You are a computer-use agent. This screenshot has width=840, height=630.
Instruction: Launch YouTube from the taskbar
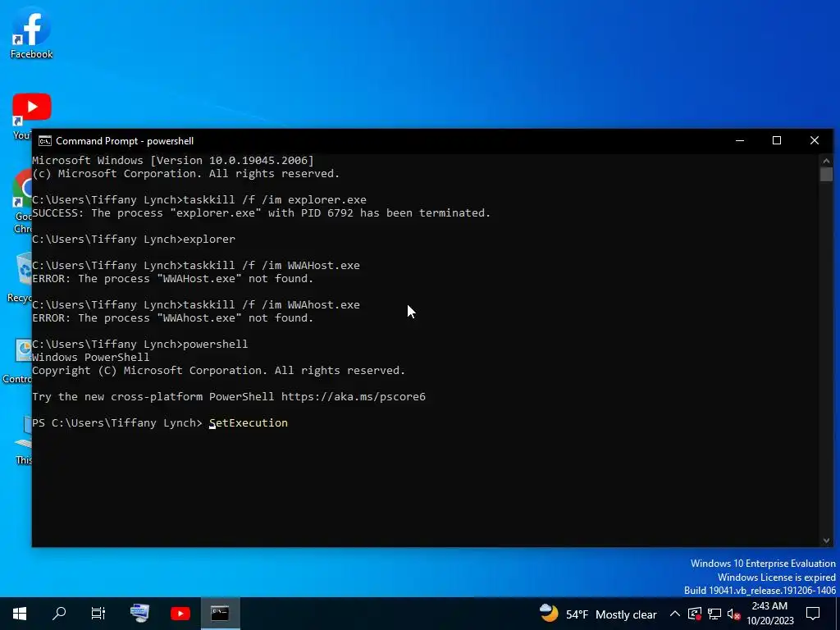(x=180, y=614)
